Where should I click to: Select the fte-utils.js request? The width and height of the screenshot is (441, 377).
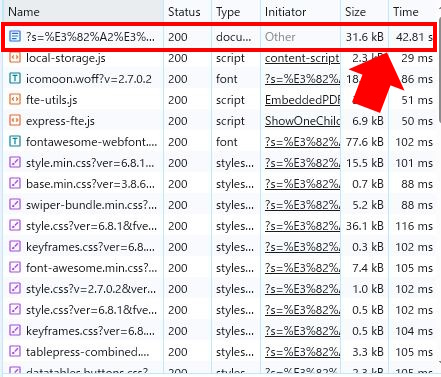pos(52,100)
